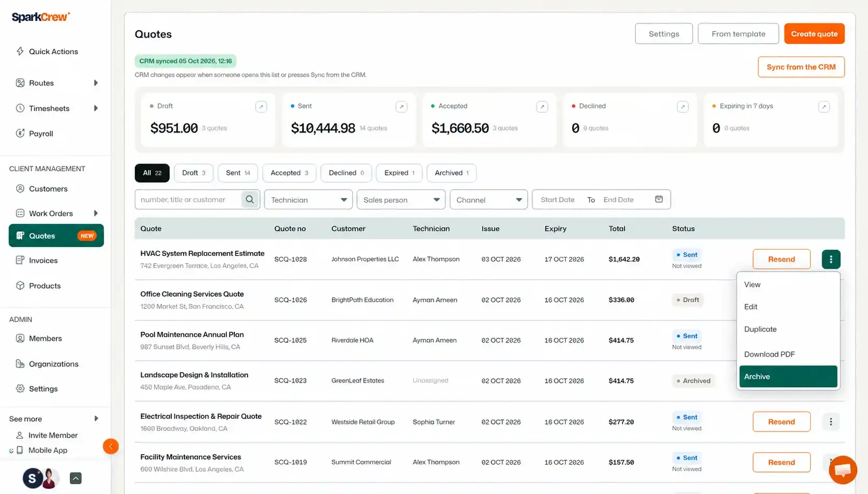This screenshot has width=868, height=494.
Task: Click Sync from the CRM button
Action: (x=801, y=67)
